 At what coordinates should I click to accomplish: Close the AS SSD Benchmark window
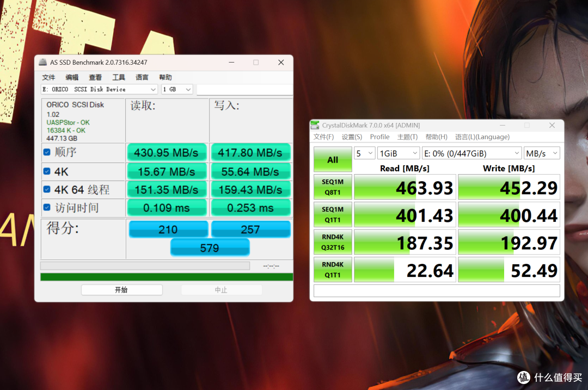coord(281,62)
